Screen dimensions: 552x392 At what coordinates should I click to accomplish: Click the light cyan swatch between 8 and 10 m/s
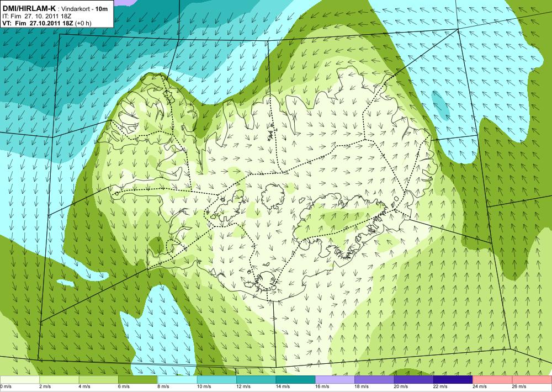click(177, 379)
